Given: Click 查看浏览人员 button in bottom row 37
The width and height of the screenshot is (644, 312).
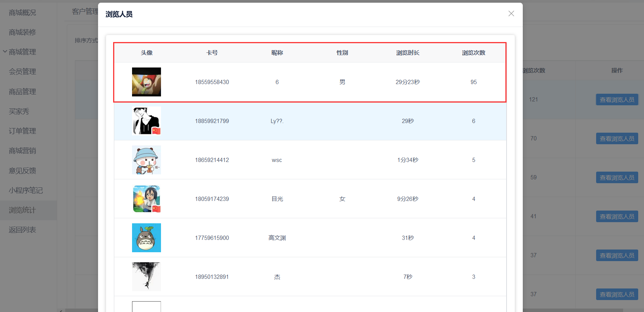Looking at the screenshot, I should point(617,294).
